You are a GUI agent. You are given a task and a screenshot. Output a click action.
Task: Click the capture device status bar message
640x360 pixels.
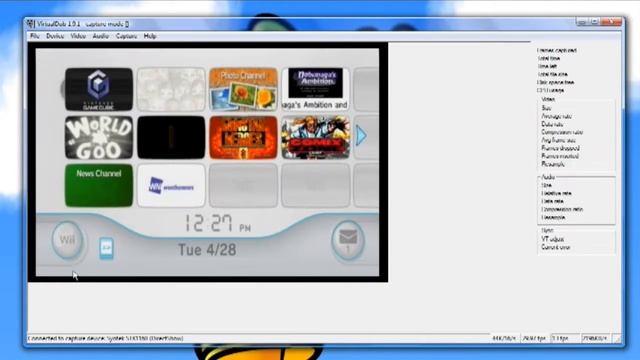105,338
